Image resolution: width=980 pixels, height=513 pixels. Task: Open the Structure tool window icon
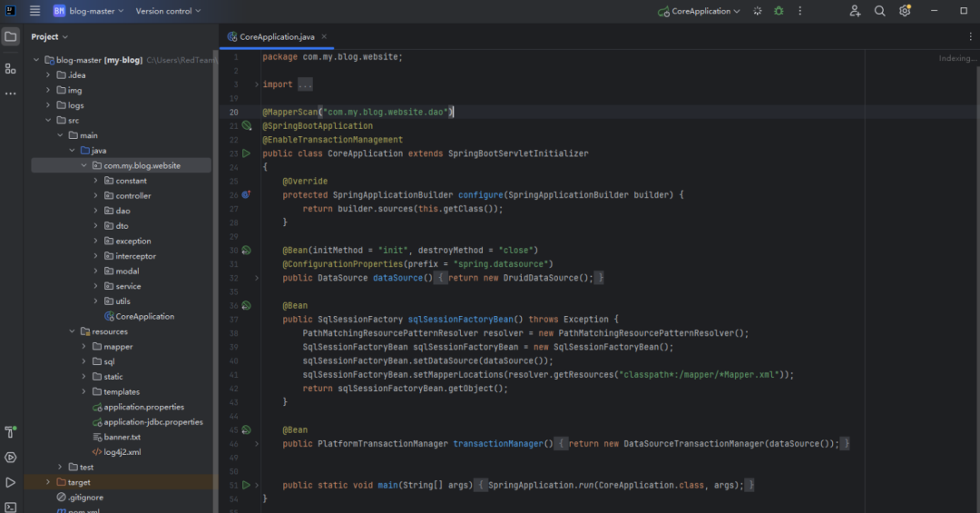(11, 68)
